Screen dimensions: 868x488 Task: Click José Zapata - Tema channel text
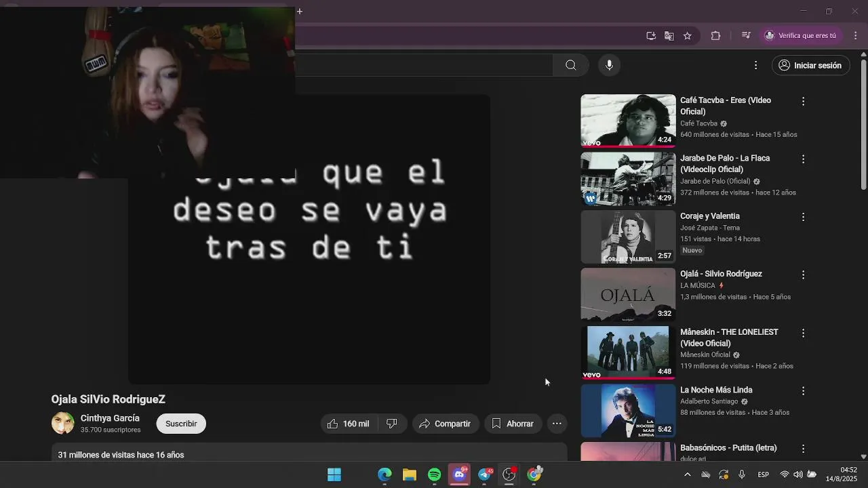coord(710,228)
